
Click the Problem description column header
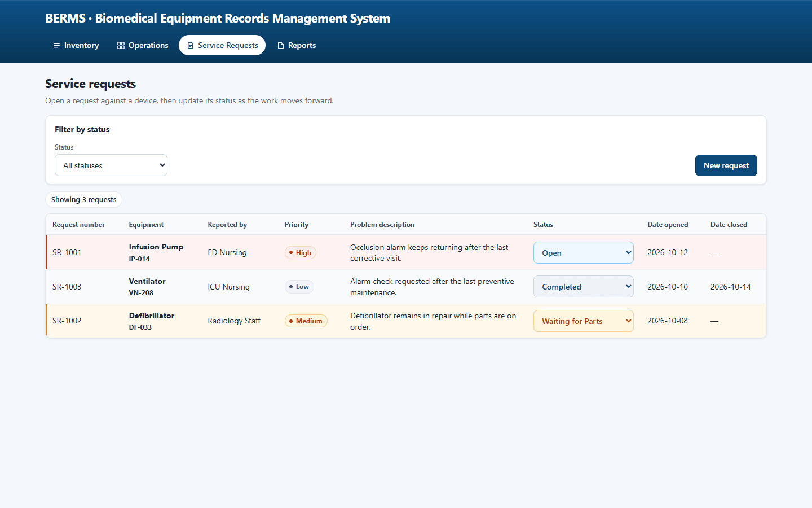[382, 225]
